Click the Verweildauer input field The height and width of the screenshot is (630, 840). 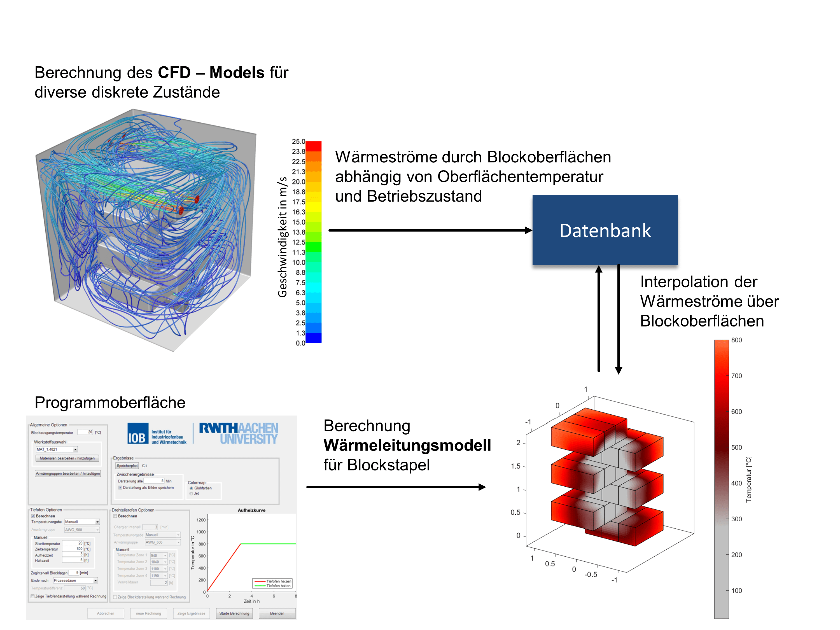[159, 582]
